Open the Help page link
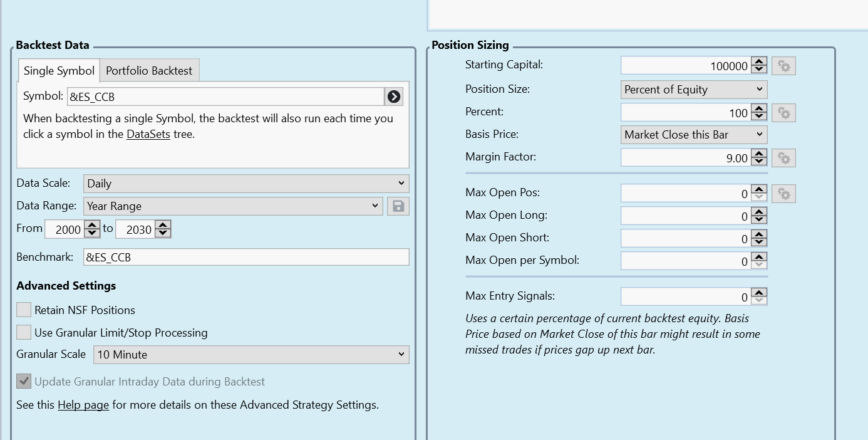The image size is (868, 440). pyautogui.click(x=83, y=405)
